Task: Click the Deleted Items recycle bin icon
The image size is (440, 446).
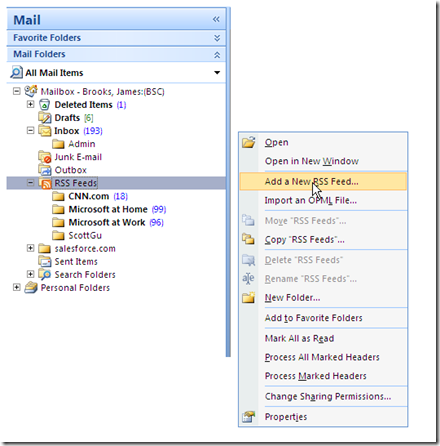Action: (x=44, y=105)
